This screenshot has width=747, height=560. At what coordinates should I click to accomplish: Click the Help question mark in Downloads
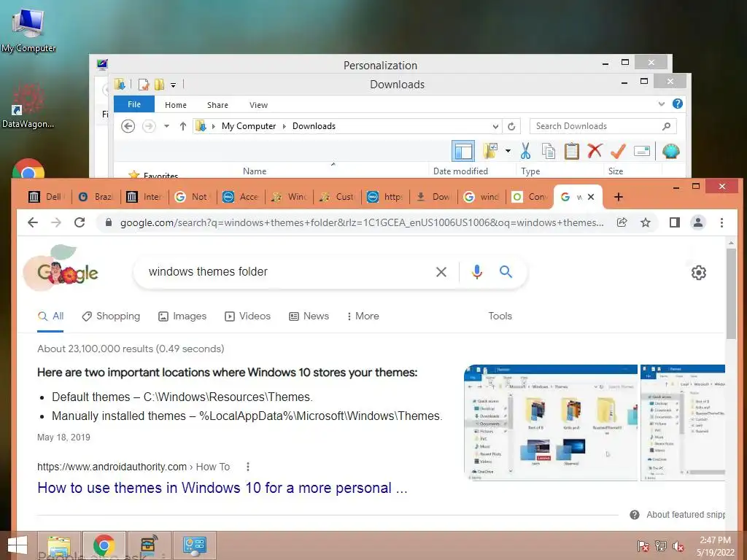678,104
